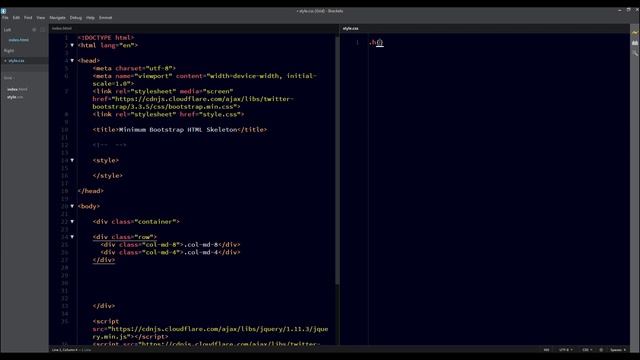Screen dimensions: 640x360
Task: Open the Emmet menu
Action: 105,18
